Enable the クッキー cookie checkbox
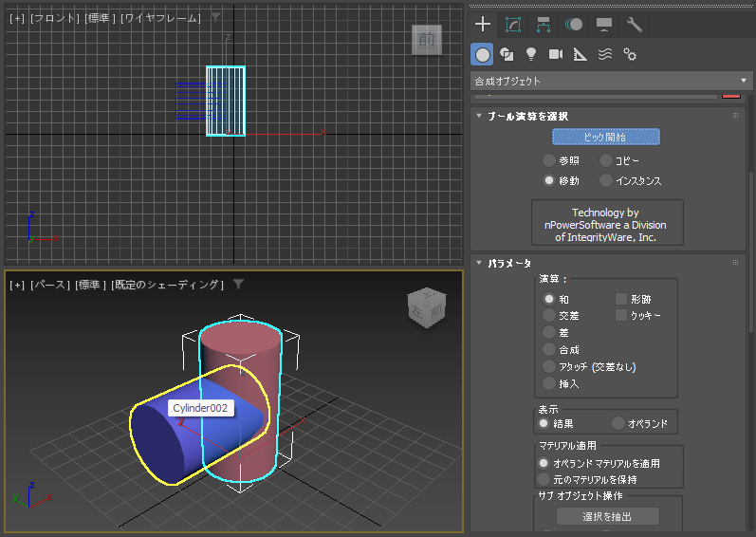Screen dimensions: 756x537 pos(621,315)
